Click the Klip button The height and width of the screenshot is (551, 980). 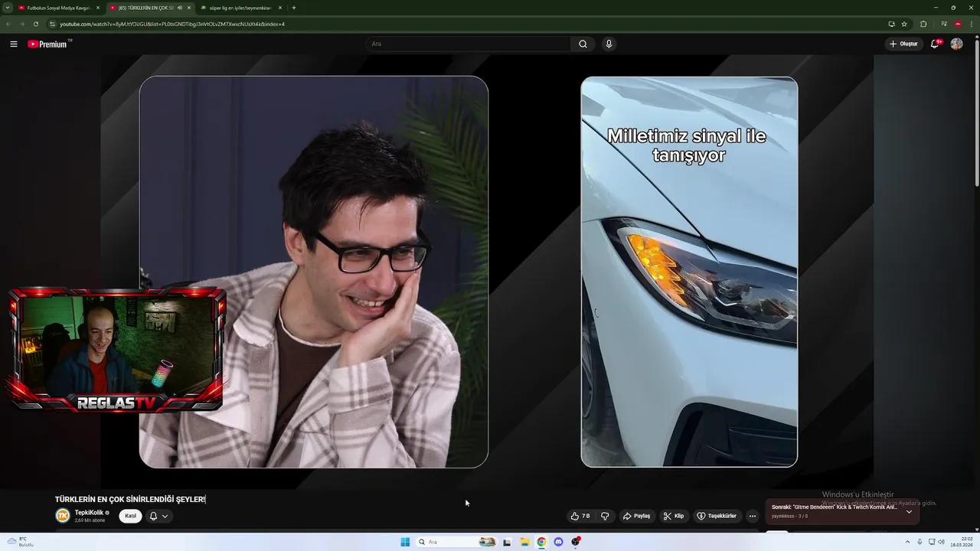pos(674,516)
